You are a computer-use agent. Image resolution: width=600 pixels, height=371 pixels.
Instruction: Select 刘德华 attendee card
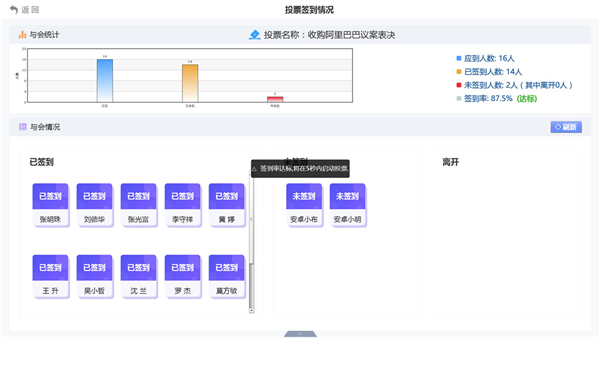point(95,205)
